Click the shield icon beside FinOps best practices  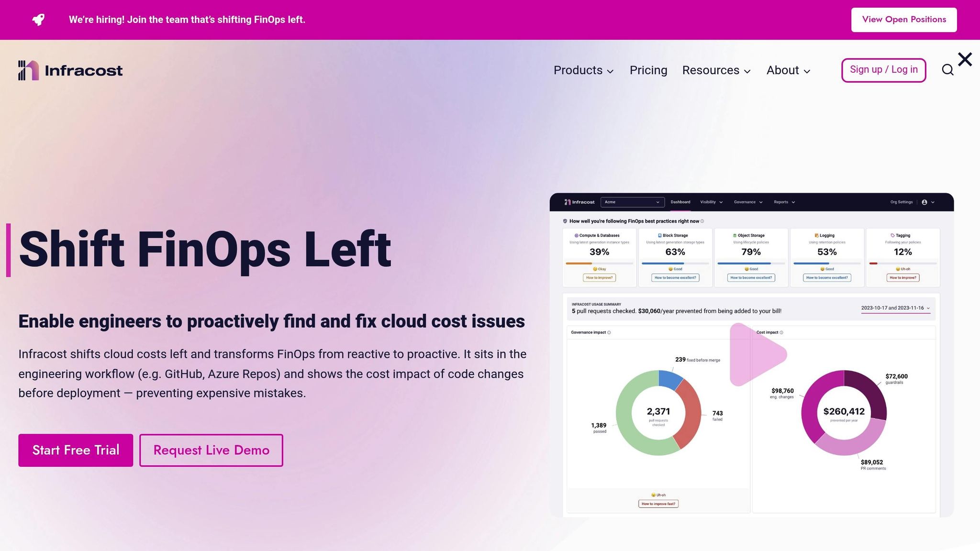[x=565, y=221]
